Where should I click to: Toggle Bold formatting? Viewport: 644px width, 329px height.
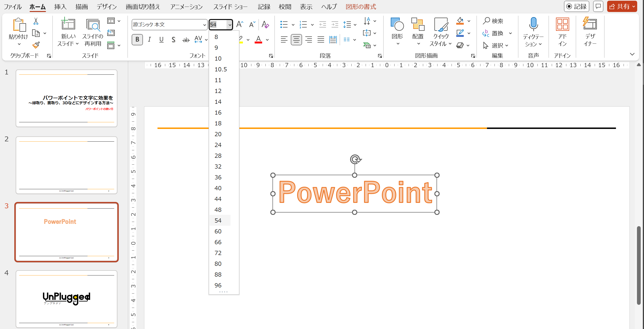tap(137, 39)
